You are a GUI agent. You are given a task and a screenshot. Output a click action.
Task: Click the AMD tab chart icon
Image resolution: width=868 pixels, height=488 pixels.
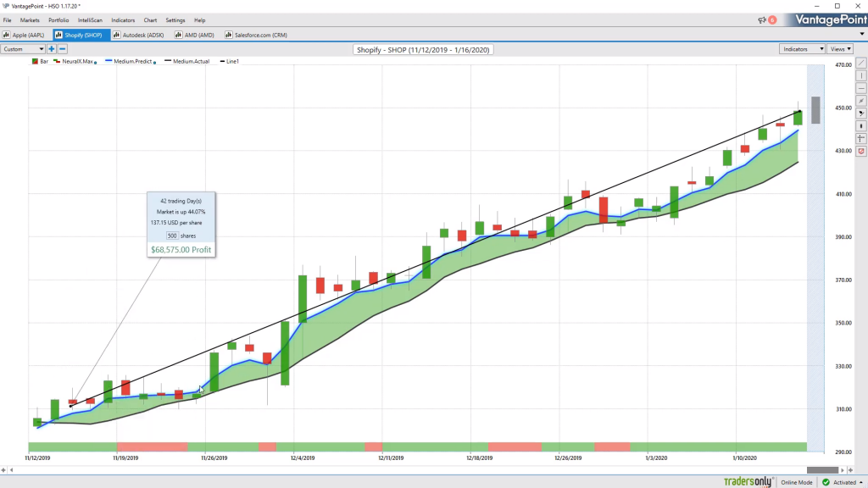coord(178,35)
